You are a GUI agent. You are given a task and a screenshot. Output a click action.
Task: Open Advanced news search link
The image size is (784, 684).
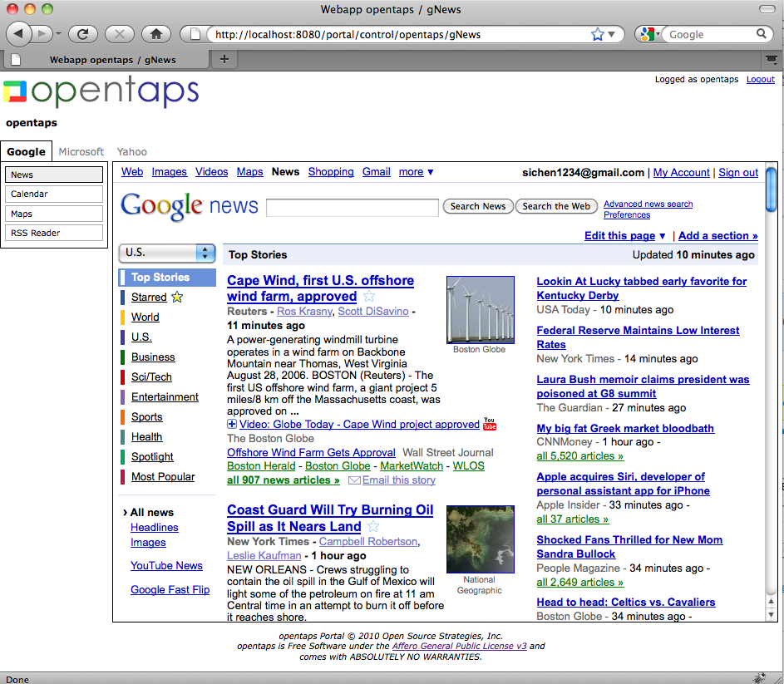(x=648, y=204)
